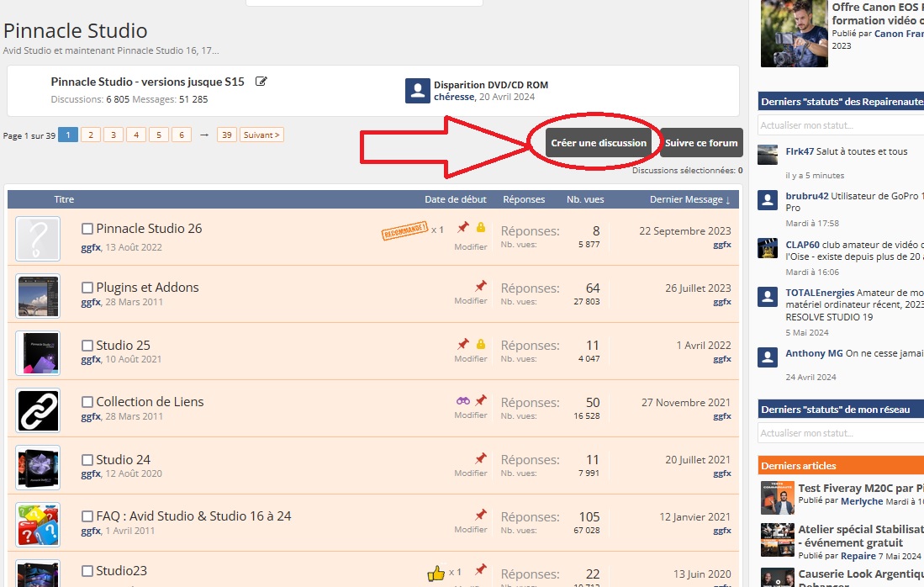
Task: Go to page 6 of the forum
Action: pos(182,135)
